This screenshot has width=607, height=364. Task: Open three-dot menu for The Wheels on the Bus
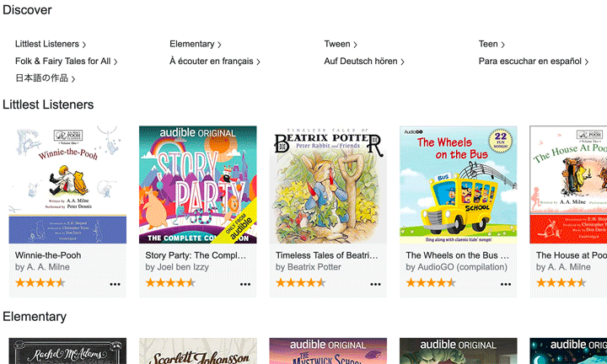coord(506,284)
